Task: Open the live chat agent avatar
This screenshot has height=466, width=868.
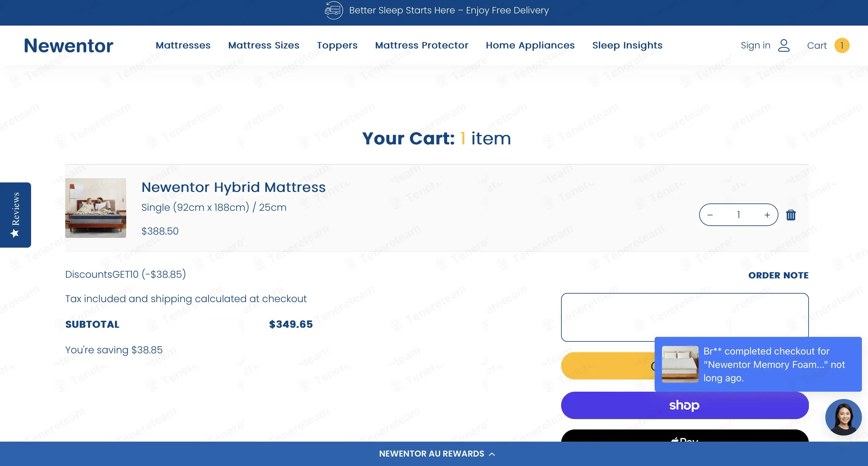Action: (x=843, y=417)
